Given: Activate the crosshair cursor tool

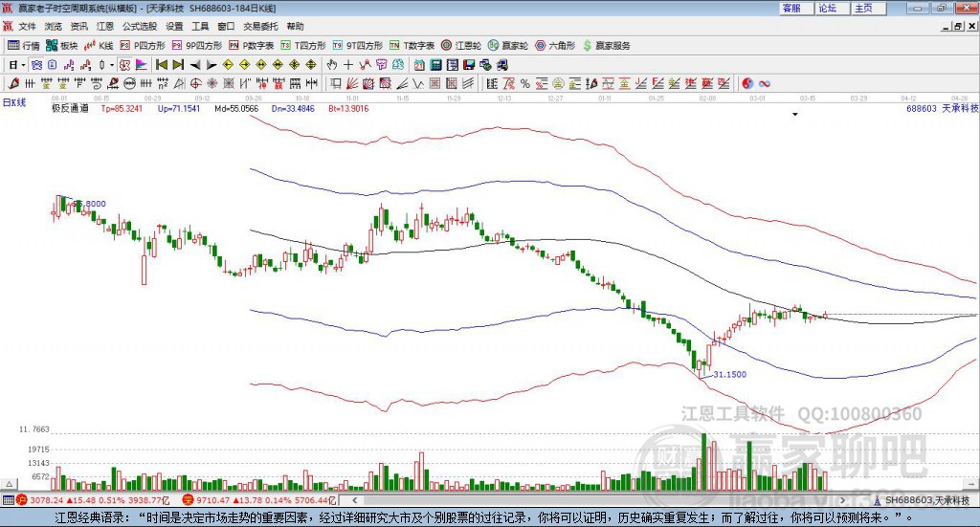Looking at the screenshot, I should tap(348, 65).
